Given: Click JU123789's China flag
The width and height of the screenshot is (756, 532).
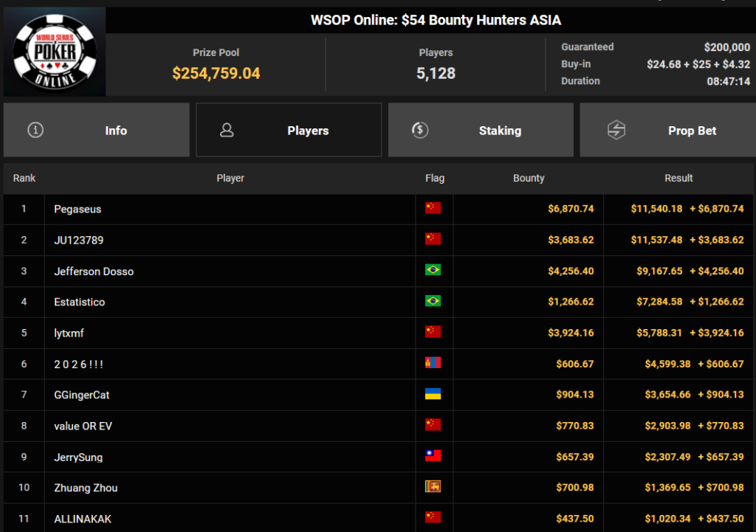Looking at the screenshot, I should pos(433,239).
